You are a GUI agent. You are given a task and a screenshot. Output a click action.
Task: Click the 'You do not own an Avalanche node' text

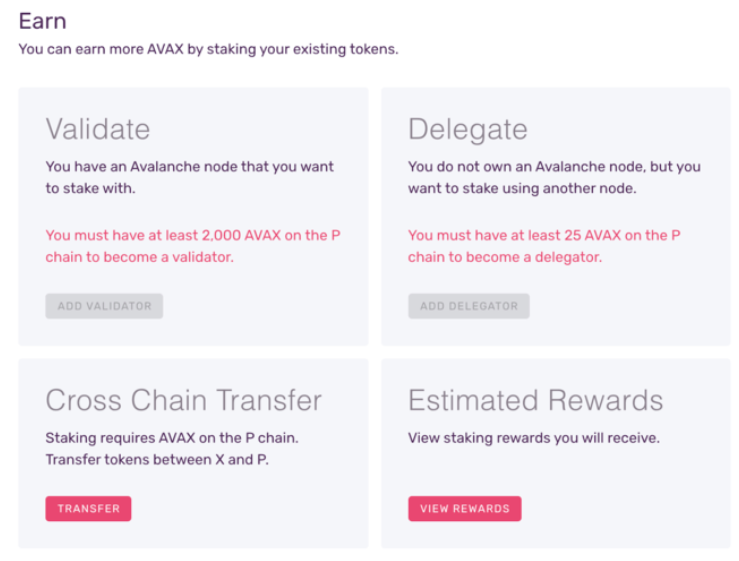tap(554, 177)
